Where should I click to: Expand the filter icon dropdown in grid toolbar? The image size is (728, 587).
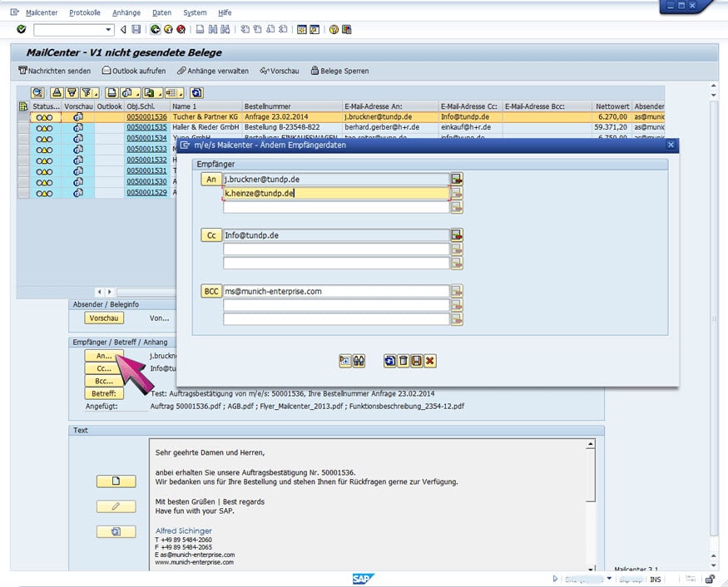click(x=97, y=92)
